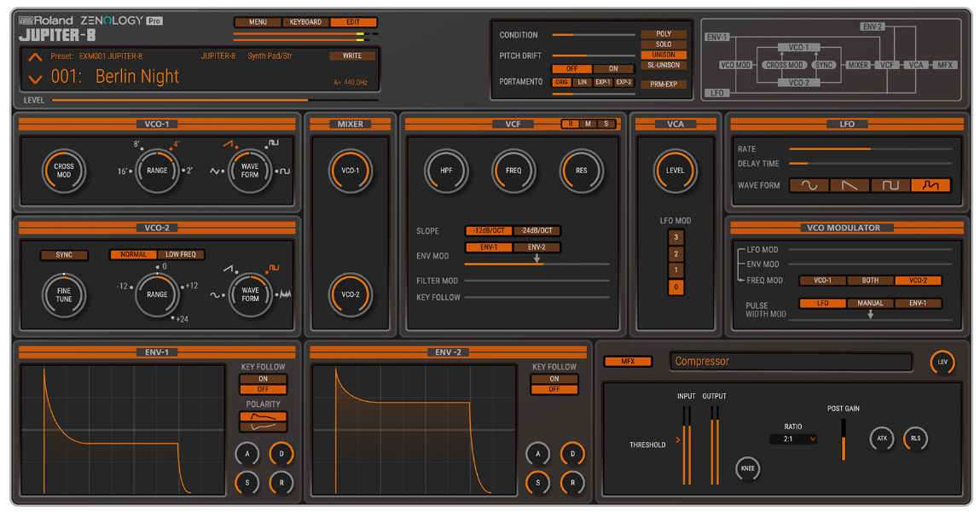Adjust the VCF Key Follow slider
This screenshot has width=980, height=517.
536,297
